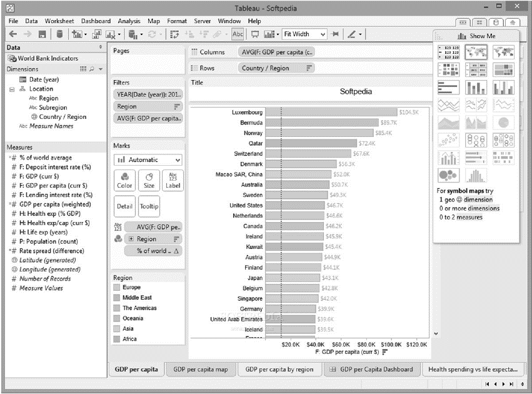532x394 pixels.
Task: Click the Luxembourg bar in chart
Action: 331,113
